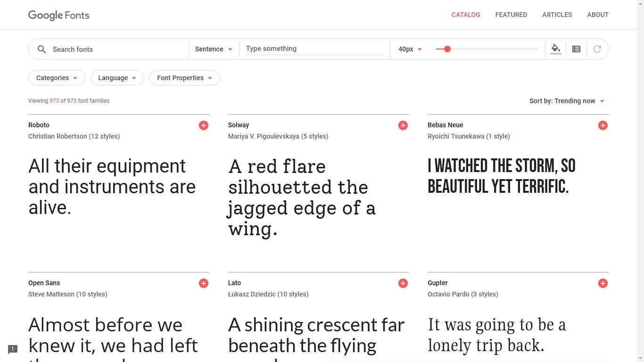
Task: Click Gupter lonely trip sample text
Action: pos(497,335)
